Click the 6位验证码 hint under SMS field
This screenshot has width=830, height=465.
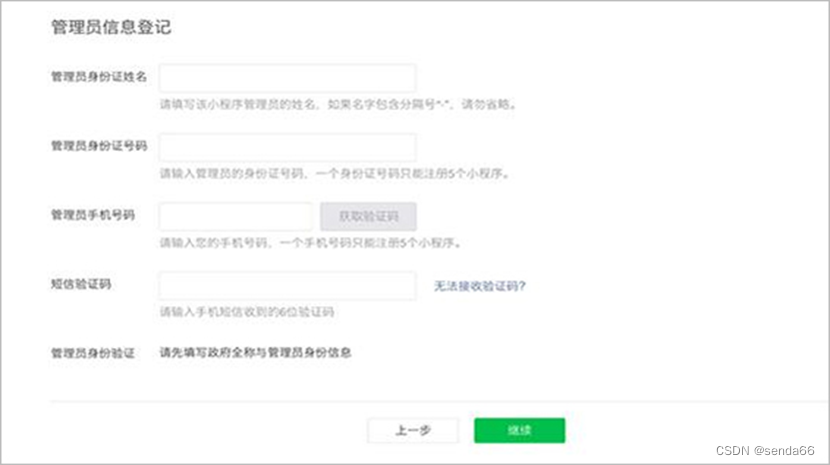click(x=247, y=312)
